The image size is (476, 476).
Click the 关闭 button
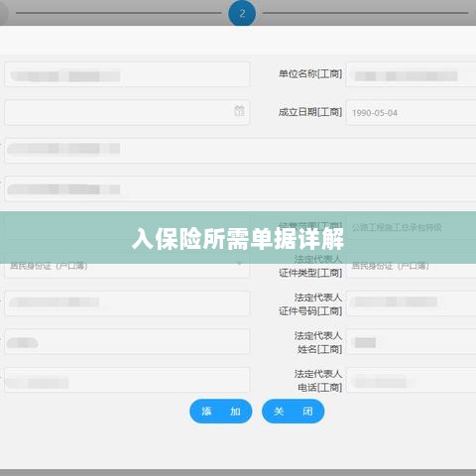293,412
